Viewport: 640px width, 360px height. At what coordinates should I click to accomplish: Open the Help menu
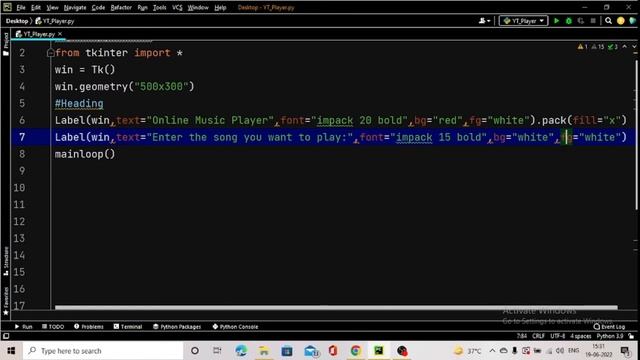coord(220,7)
